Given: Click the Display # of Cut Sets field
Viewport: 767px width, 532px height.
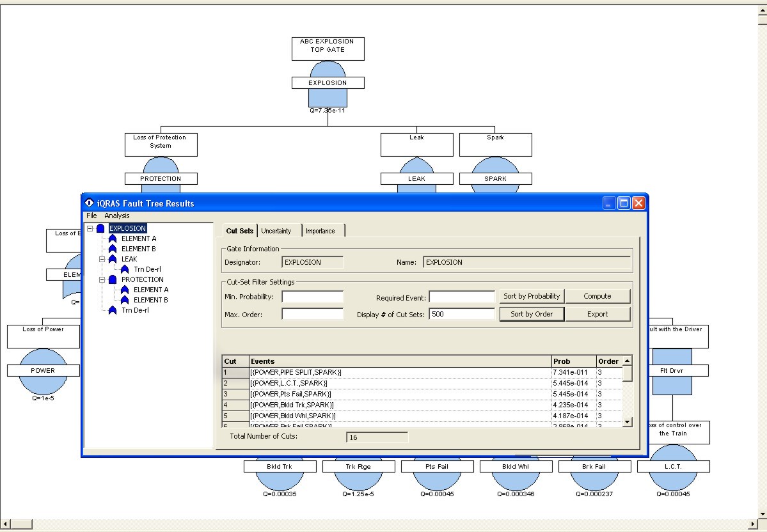Looking at the screenshot, I should (x=463, y=314).
